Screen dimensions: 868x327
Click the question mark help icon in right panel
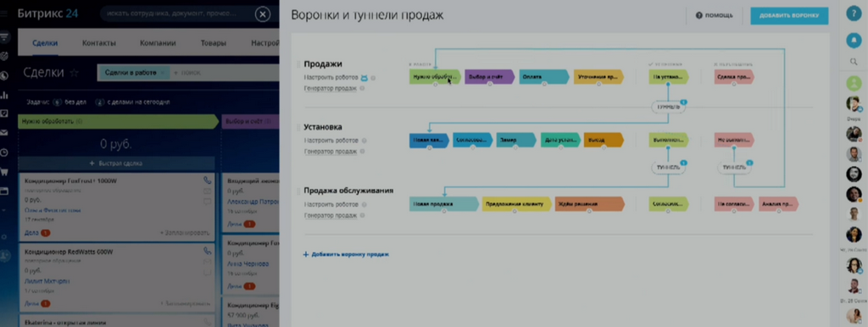[854, 14]
